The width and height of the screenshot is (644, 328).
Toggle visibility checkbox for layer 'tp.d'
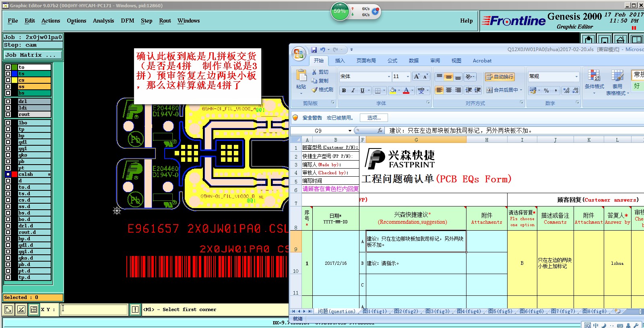point(8,277)
